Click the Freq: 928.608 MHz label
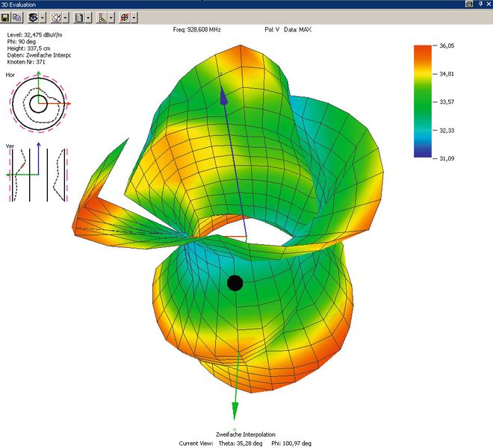 (196, 30)
